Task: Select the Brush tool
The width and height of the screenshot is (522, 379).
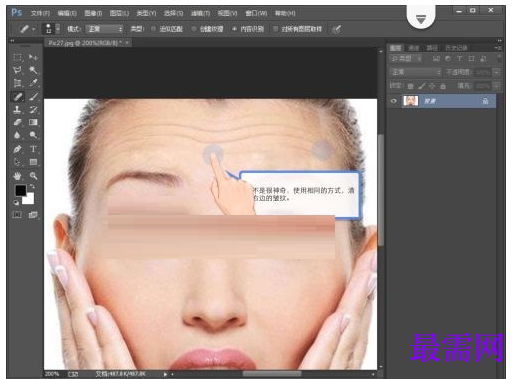Action: [33, 97]
